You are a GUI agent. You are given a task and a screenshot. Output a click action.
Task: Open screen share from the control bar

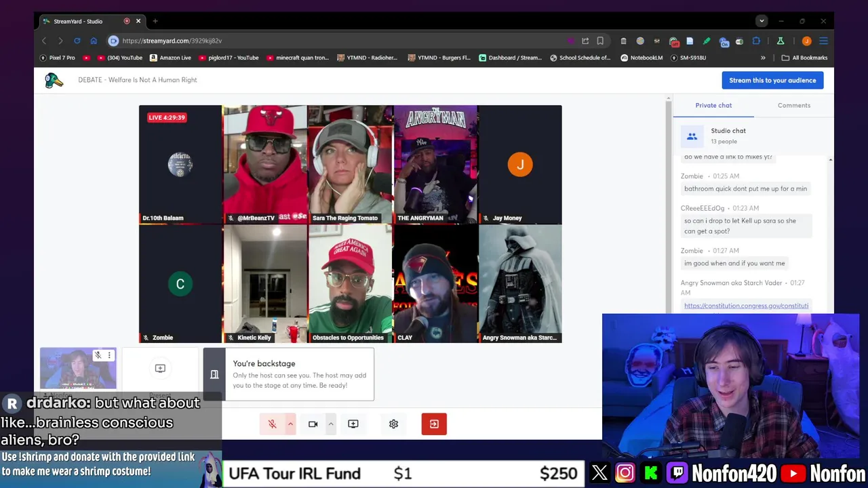pos(353,424)
